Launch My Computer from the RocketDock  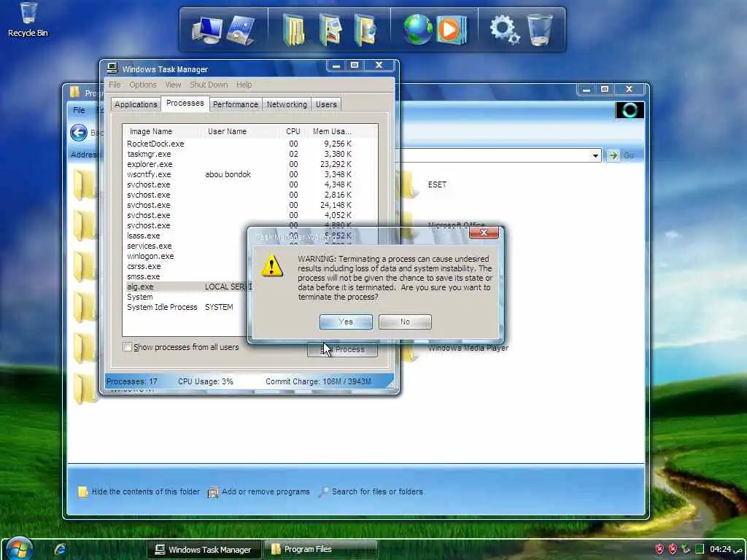click(206, 31)
